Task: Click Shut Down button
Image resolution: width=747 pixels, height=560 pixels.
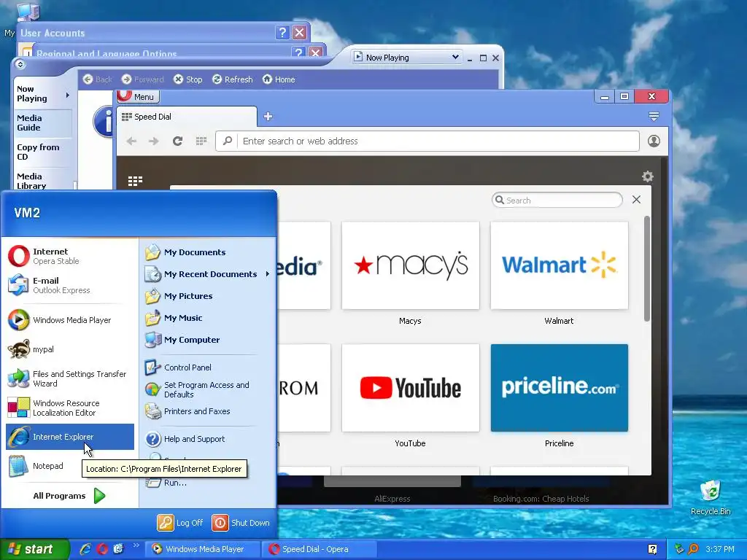Action: pos(241,522)
